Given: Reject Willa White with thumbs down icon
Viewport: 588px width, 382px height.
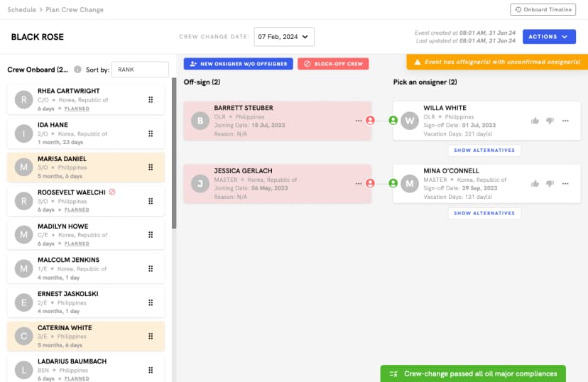Looking at the screenshot, I should pyautogui.click(x=550, y=121).
